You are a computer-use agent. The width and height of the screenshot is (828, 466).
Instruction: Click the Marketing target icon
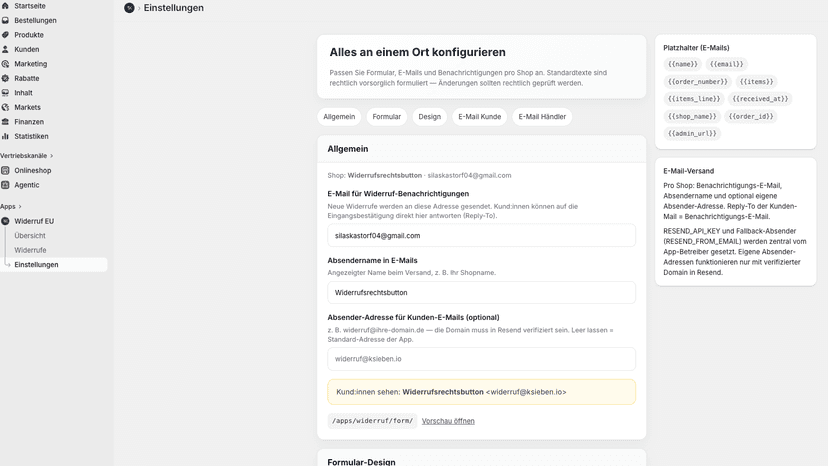pyautogui.click(x=5, y=64)
